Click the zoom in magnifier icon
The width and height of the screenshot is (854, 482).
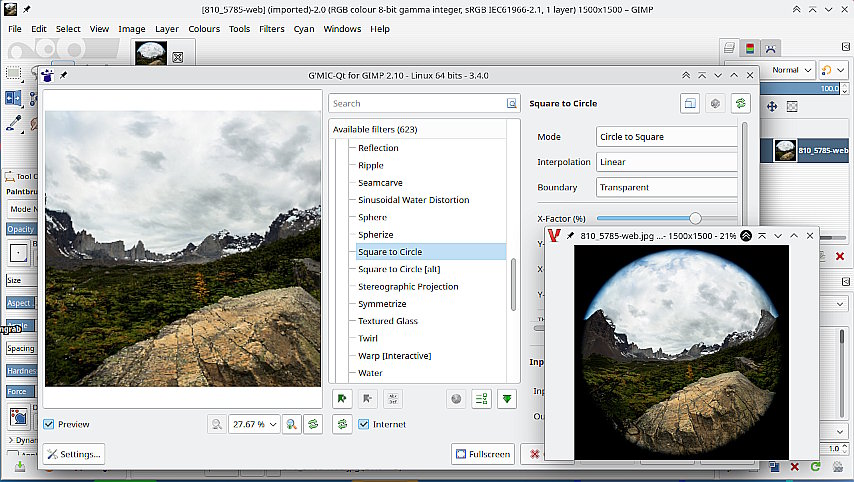point(291,425)
